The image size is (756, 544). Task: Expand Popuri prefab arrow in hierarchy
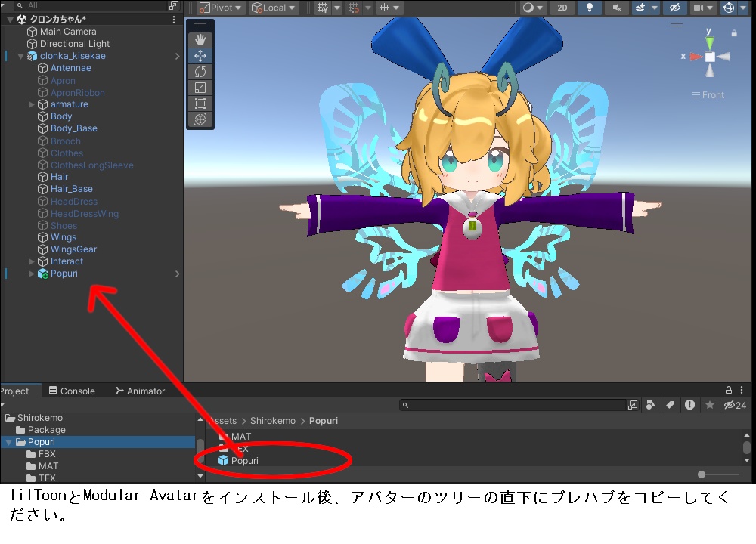click(x=31, y=274)
